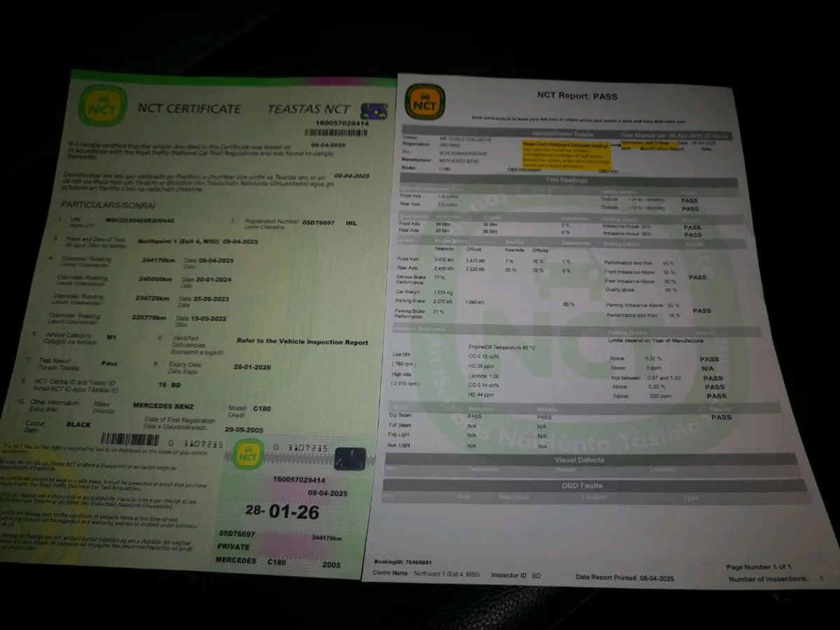
Task: Click the odometer date "25-06-2023"
Action: pyautogui.click(x=211, y=299)
